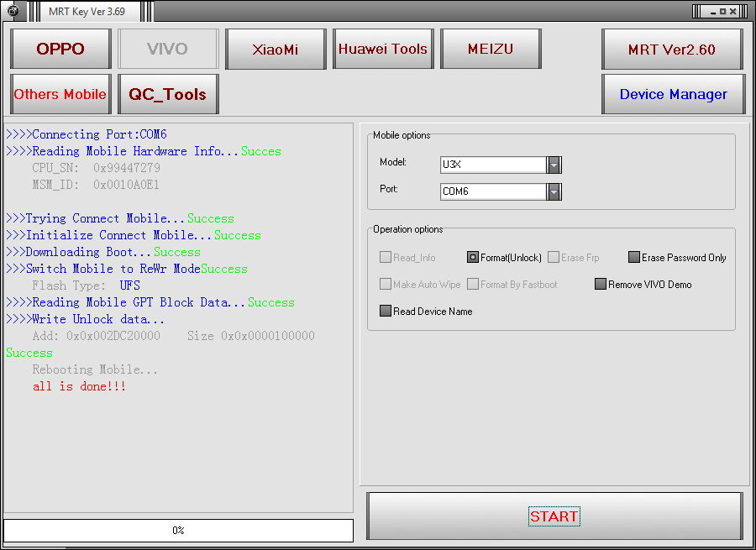Open Others Mobile section

click(60, 94)
